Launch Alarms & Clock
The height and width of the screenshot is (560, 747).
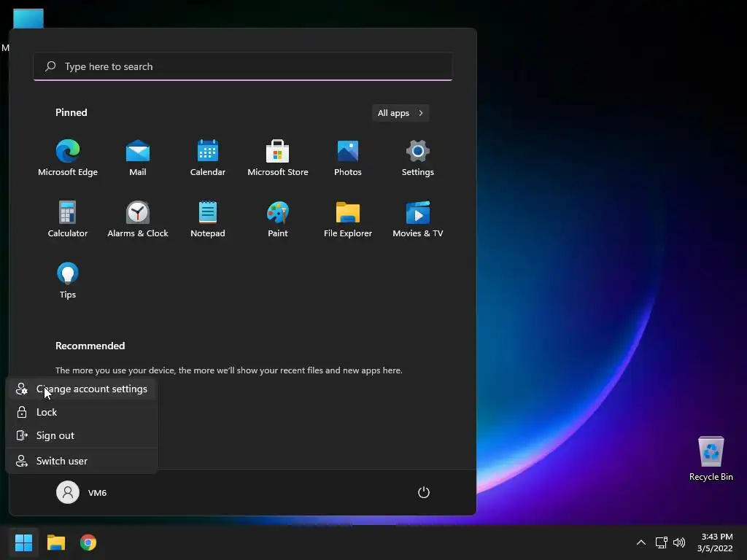138,219
